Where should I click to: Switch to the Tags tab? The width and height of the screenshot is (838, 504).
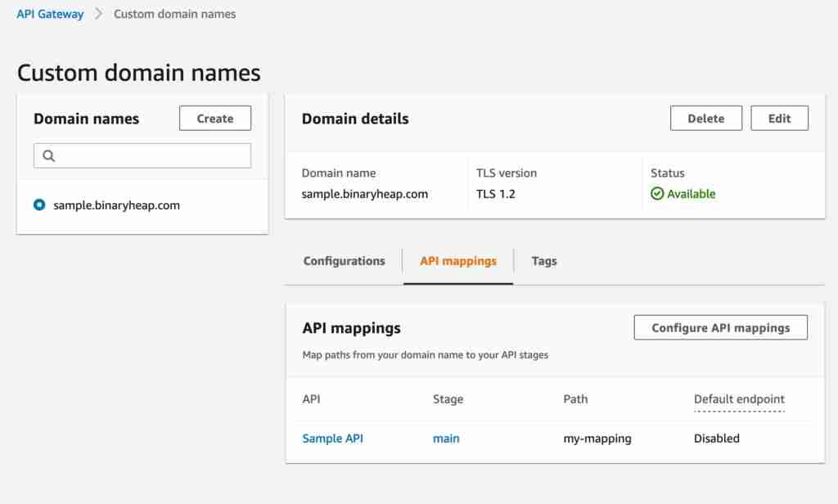tap(543, 260)
